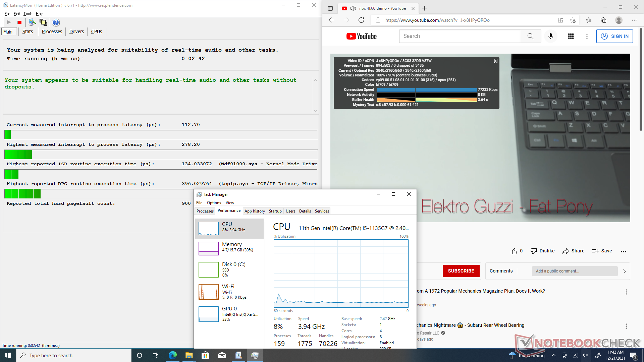Launch Microsoft Edge from taskbar
644x362 pixels.
coord(173,355)
